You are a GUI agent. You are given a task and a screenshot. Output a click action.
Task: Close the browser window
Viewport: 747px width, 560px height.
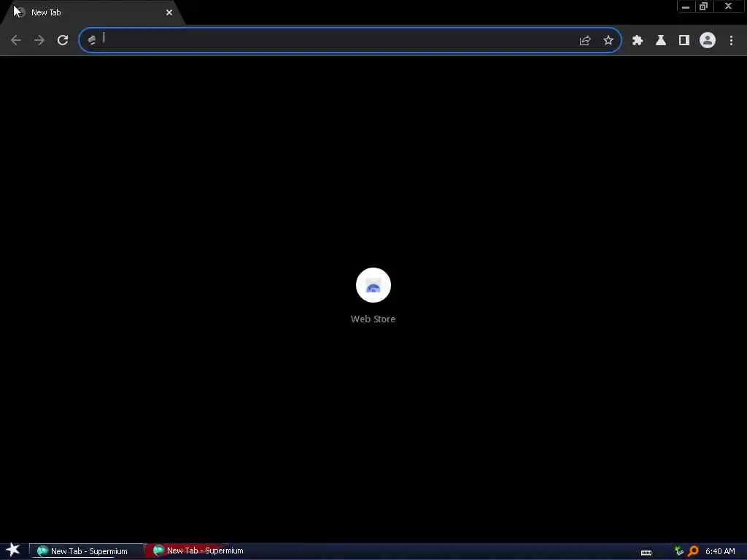tap(728, 6)
